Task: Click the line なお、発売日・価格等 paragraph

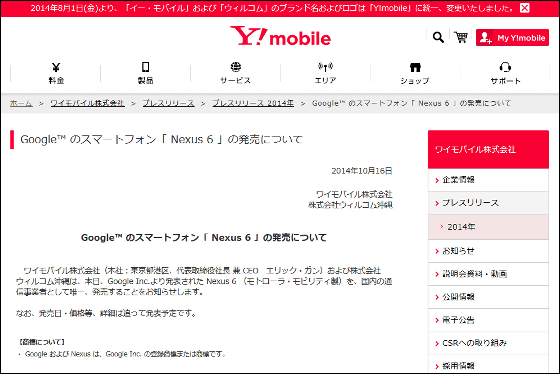Action: coord(106,314)
